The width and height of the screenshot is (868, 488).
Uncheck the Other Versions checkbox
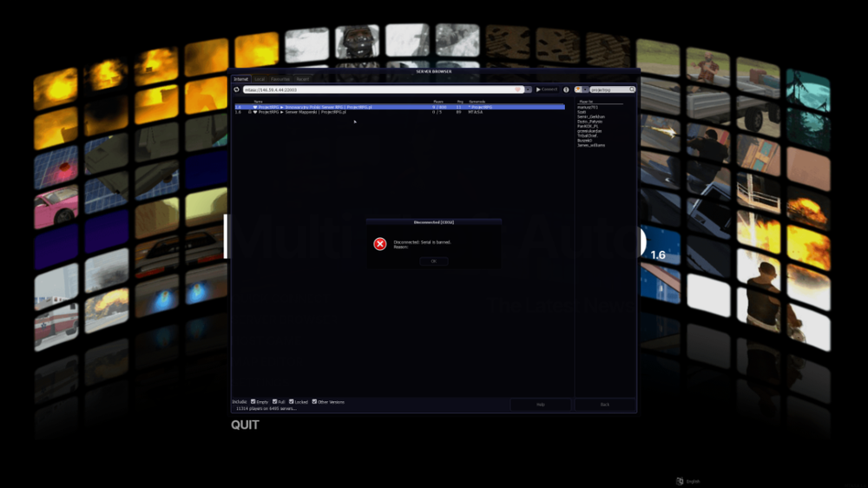coord(314,401)
